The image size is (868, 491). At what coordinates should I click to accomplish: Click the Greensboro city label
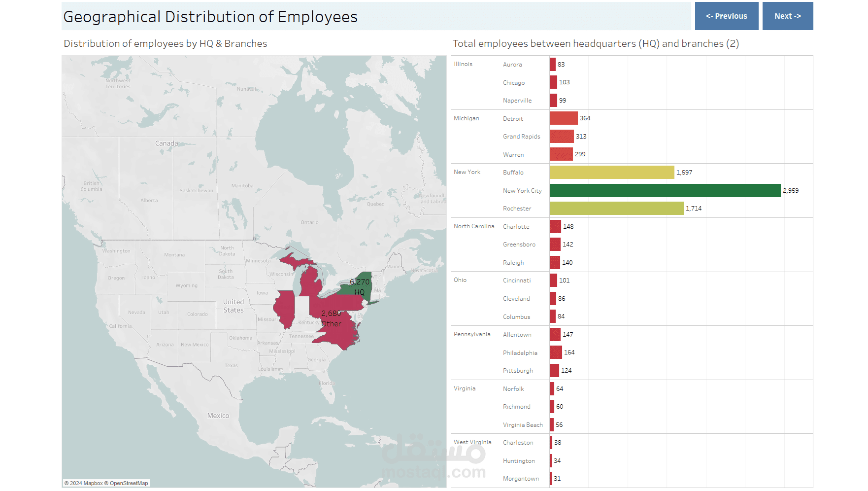[519, 245]
